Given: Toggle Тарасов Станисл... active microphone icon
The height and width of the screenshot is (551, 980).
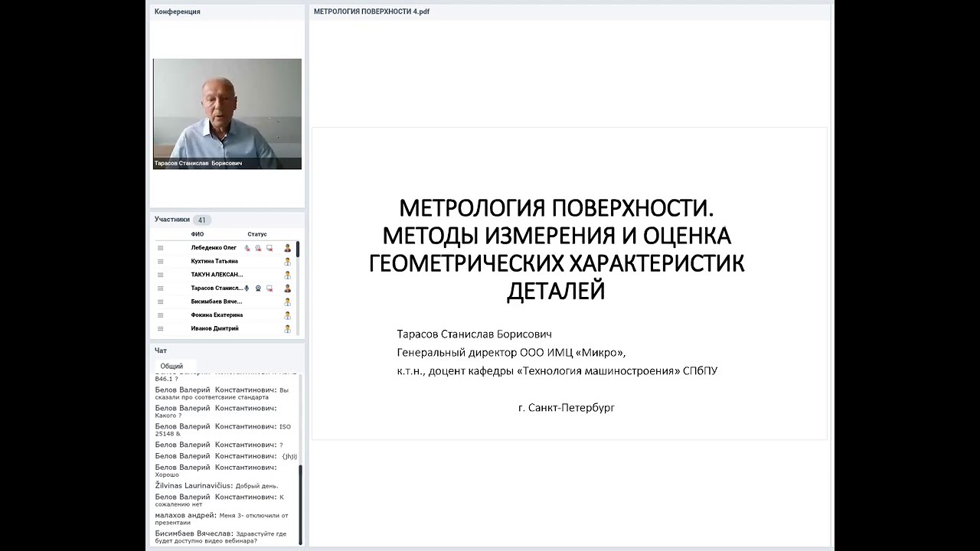Looking at the screenshot, I should [x=247, y=289].
